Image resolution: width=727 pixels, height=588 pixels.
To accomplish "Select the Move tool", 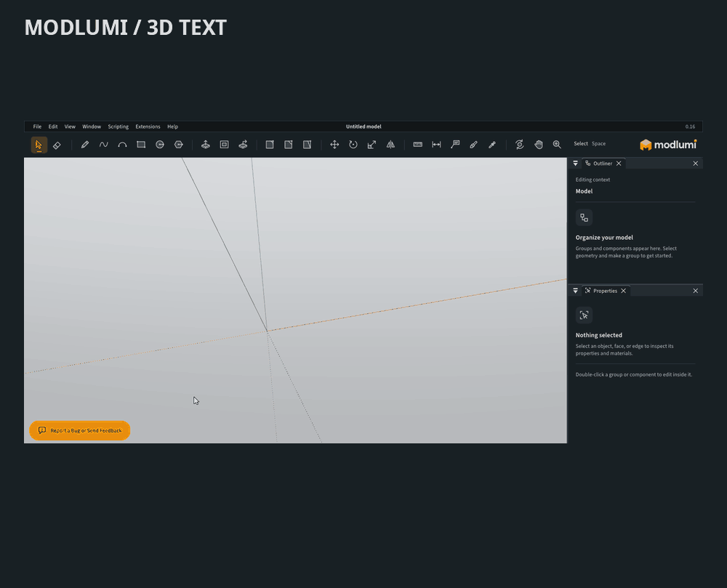I will point(334,145).
